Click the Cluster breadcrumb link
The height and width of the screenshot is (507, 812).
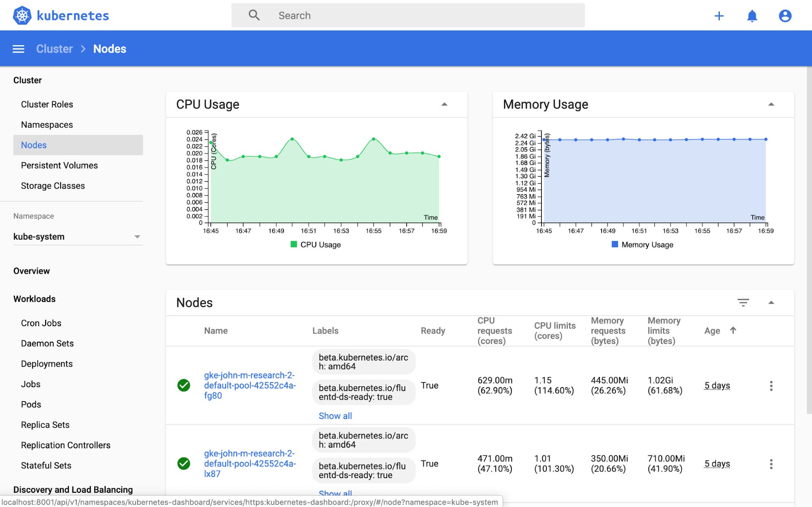point(54,48)
